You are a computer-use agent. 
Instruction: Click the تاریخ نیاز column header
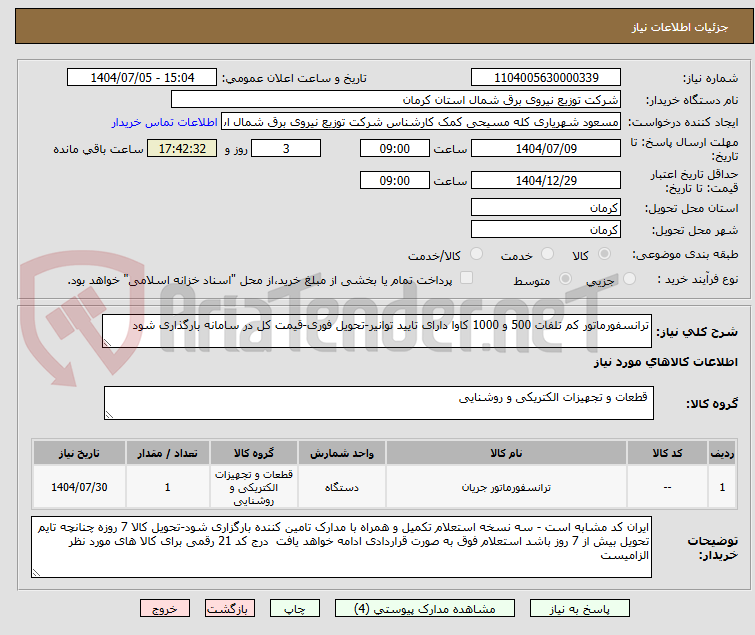coord(79,453)
